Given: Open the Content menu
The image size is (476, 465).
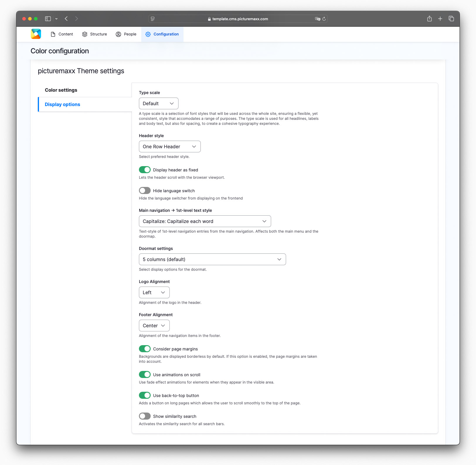Looking at the screenshot, I should pyautogui.click(x=62, y=34).
